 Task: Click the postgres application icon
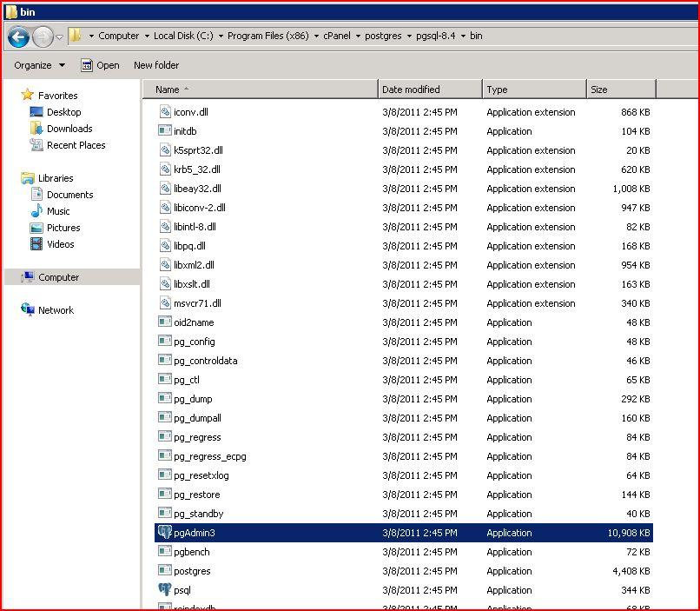tap(165, 570)
